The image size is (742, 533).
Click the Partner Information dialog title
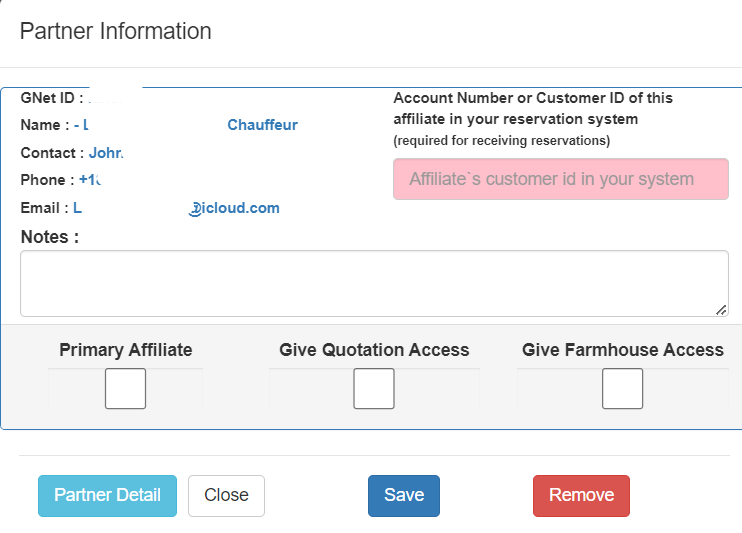point(116,31)
